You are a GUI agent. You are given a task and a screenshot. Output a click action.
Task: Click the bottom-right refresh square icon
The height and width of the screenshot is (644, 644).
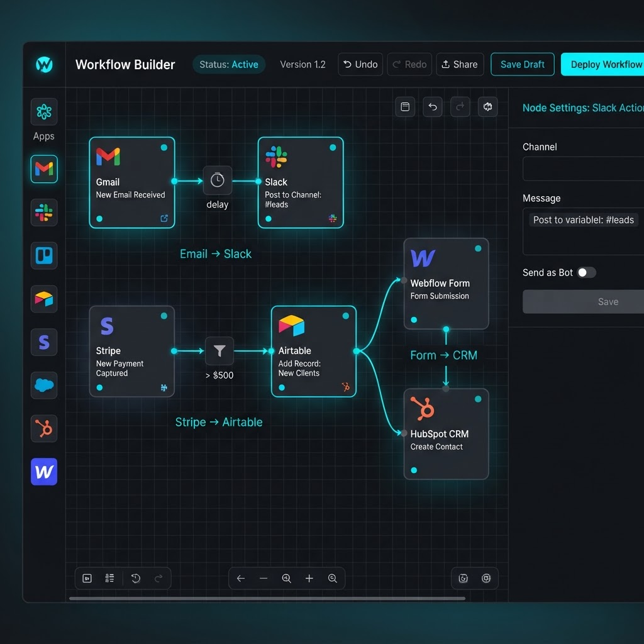pyautogui.click(x=463, y=579)
